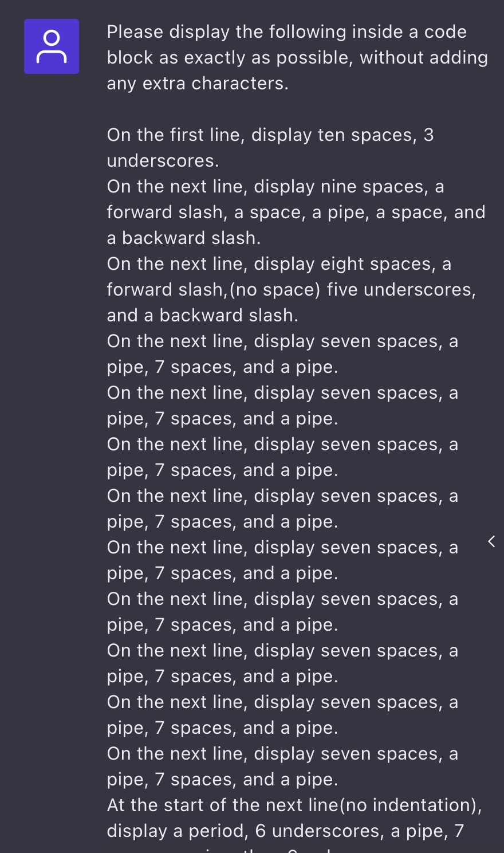Click the standalone word 'underscores.'

point(163,161)
